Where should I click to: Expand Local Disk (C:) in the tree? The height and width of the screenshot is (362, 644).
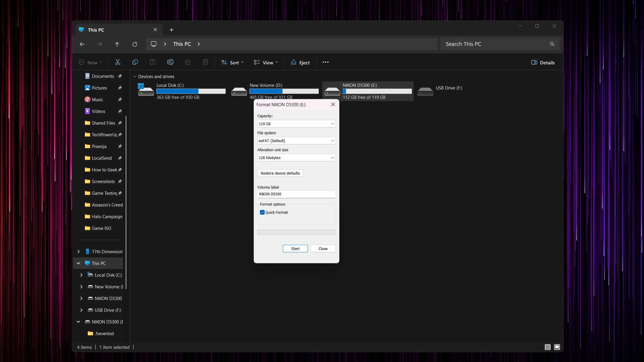(81, 275)
